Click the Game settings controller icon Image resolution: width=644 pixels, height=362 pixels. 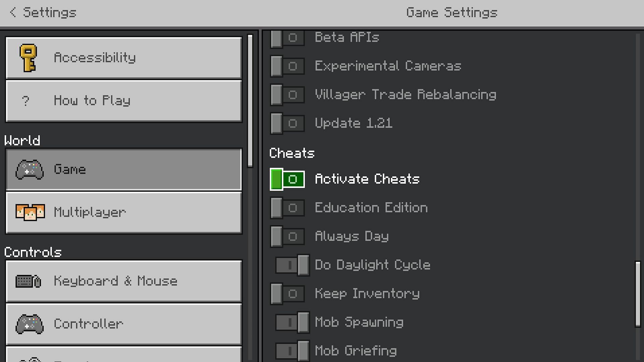pos(29,169)
